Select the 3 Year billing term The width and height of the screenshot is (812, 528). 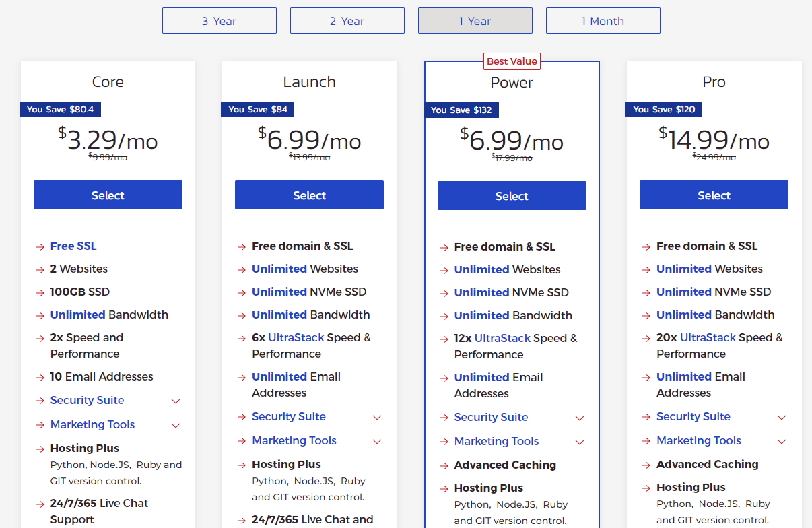pyautogui.click(x=219, y=21)
